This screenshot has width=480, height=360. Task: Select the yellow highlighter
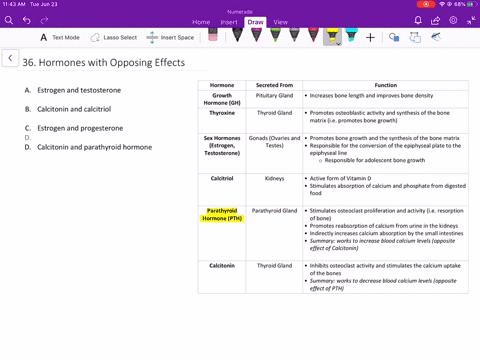pyautogui.click(x=331, y=35)
